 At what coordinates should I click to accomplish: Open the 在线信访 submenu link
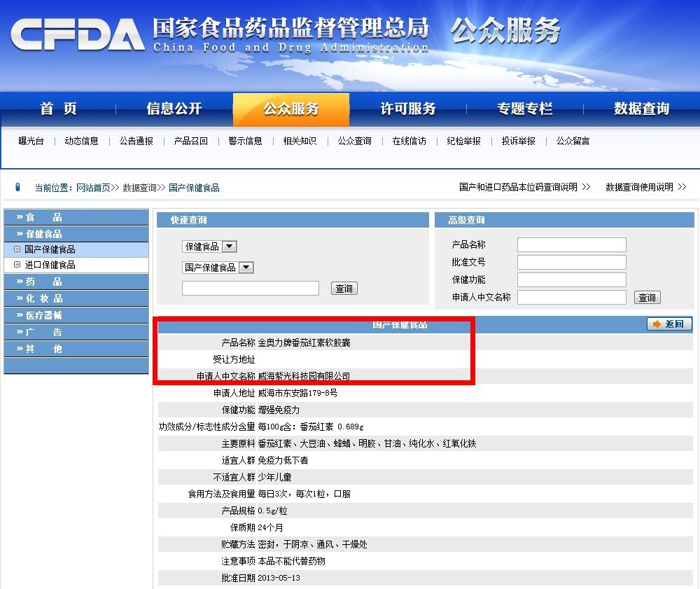pos(409,141)
